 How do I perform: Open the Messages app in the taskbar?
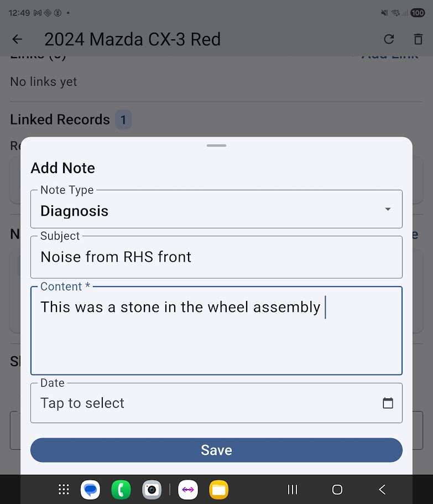pyautogui.click(x=90, y=489)
